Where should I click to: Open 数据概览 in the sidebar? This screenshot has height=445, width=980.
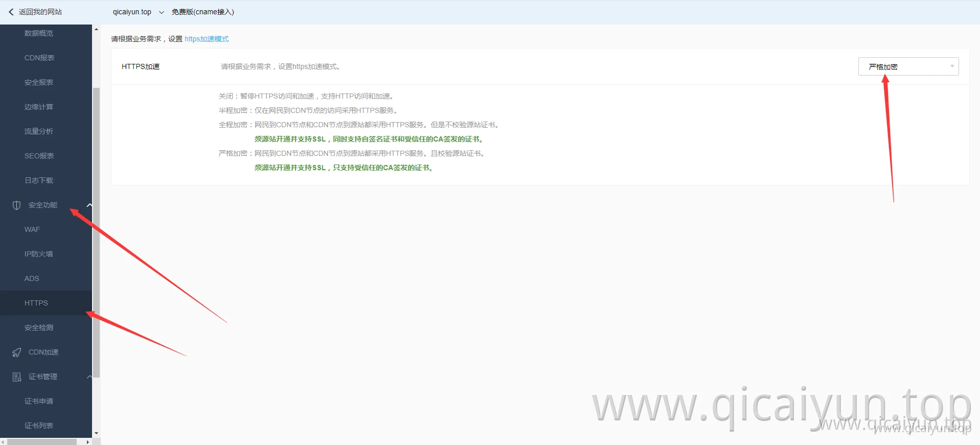click(39, 33)
